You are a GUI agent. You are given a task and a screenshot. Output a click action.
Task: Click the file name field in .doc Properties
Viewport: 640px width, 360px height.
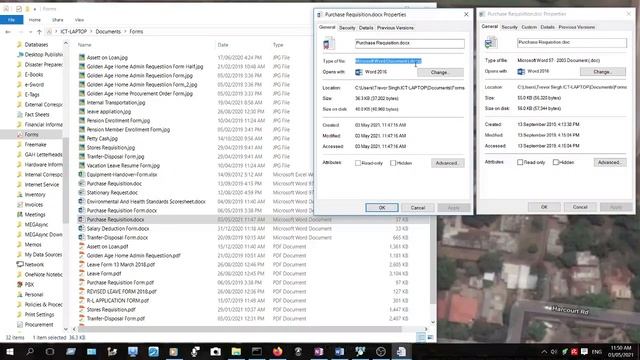(571, 42)
